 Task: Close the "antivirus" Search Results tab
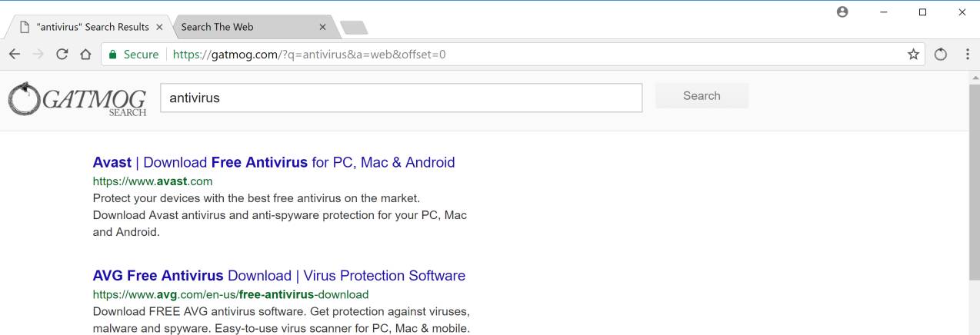tap(159, 27)
